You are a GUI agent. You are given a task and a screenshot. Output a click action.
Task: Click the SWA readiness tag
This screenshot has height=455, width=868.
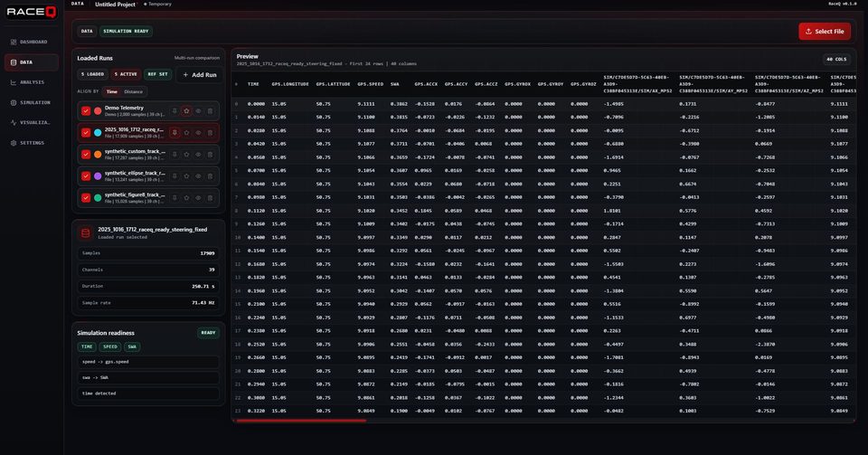[x=132, y=347]
